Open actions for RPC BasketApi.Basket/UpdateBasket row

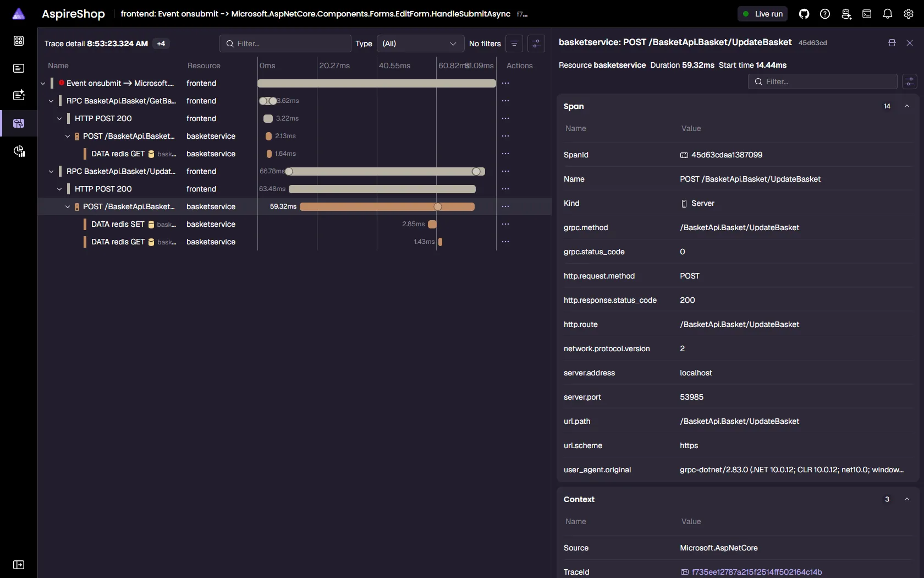[x=505, y=171]
